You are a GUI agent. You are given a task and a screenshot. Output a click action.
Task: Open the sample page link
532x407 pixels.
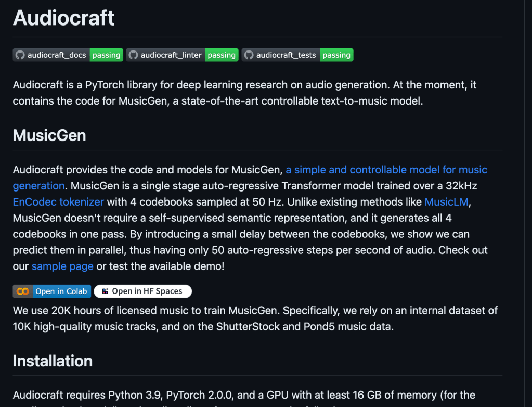coord(62,266)
